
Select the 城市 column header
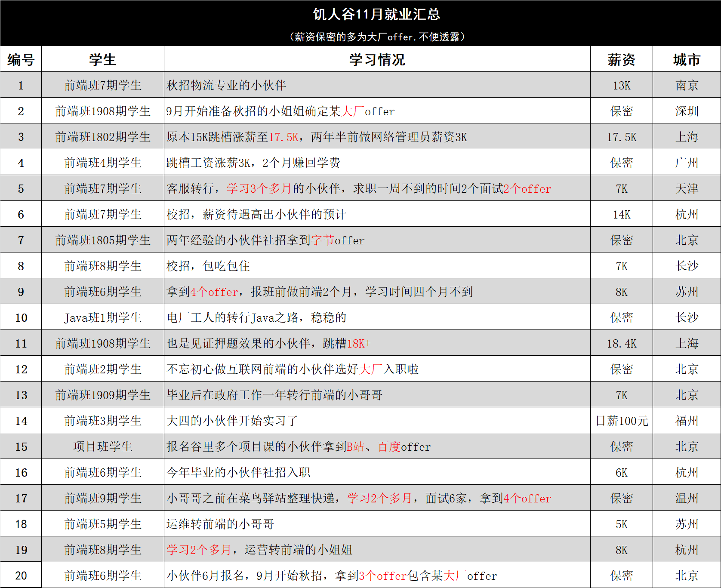coord(687,59)
